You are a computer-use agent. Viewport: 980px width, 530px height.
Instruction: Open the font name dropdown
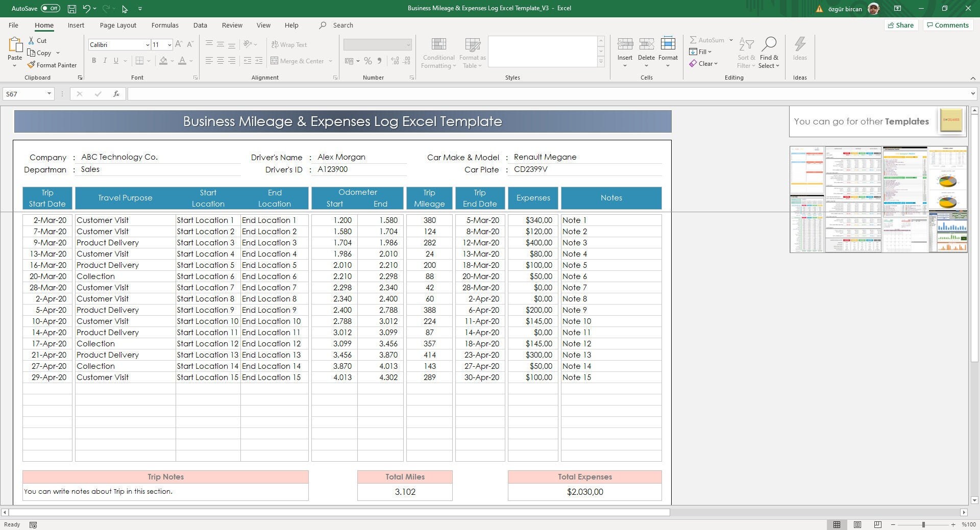coord(147,44)
